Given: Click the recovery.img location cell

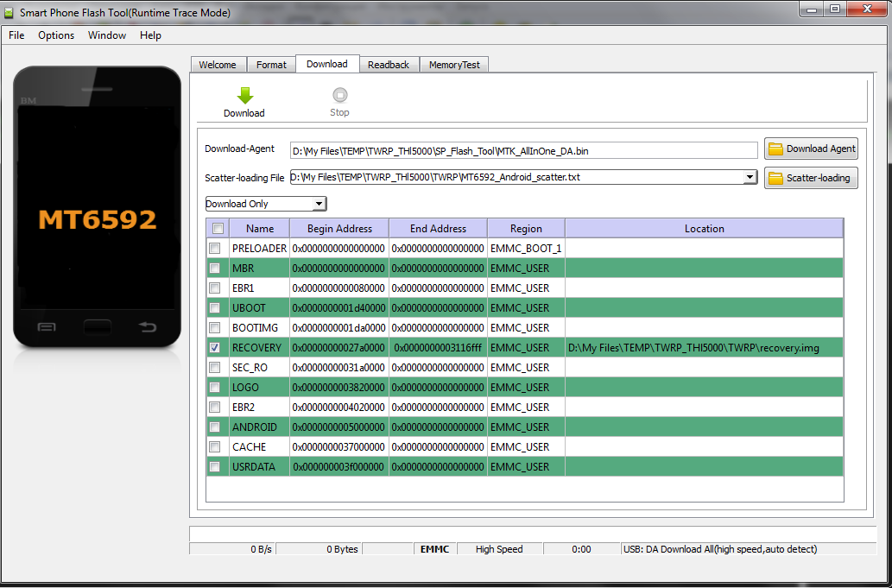Looking at the screenshot, I should pos(693,348).
